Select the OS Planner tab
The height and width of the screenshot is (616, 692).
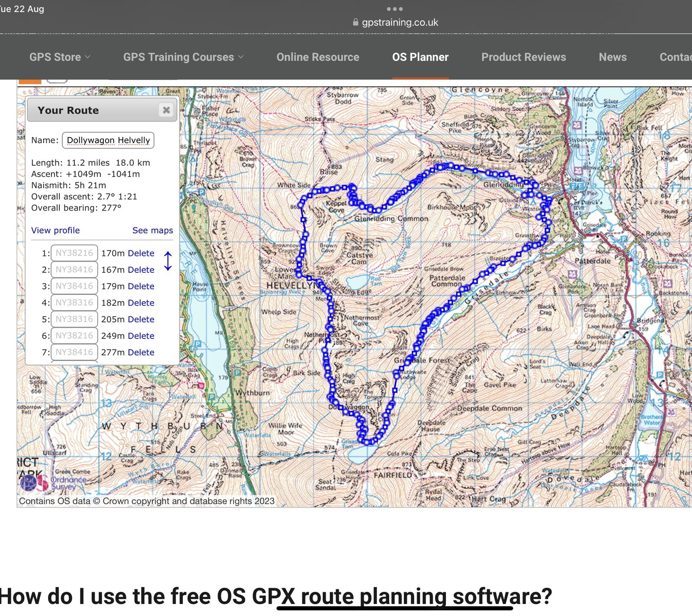[420, 57]
